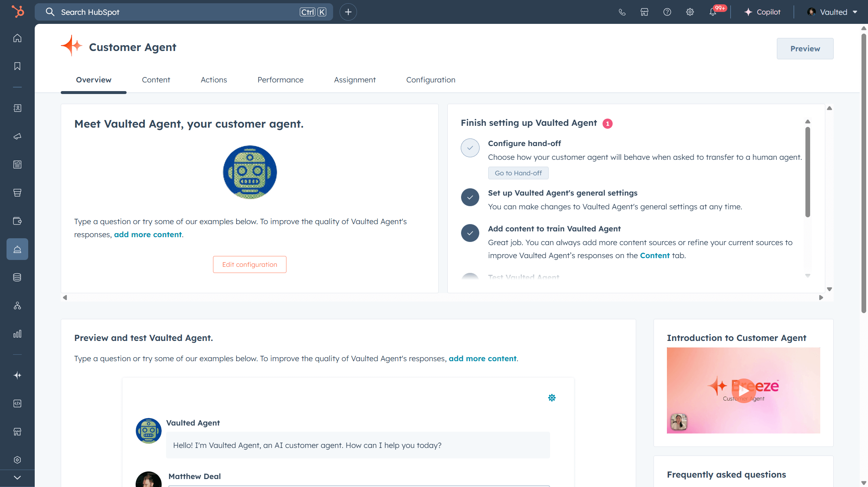Open the Commerce wallet icon in sidebar
The image size is (868, 487).
tap(17, 221)
